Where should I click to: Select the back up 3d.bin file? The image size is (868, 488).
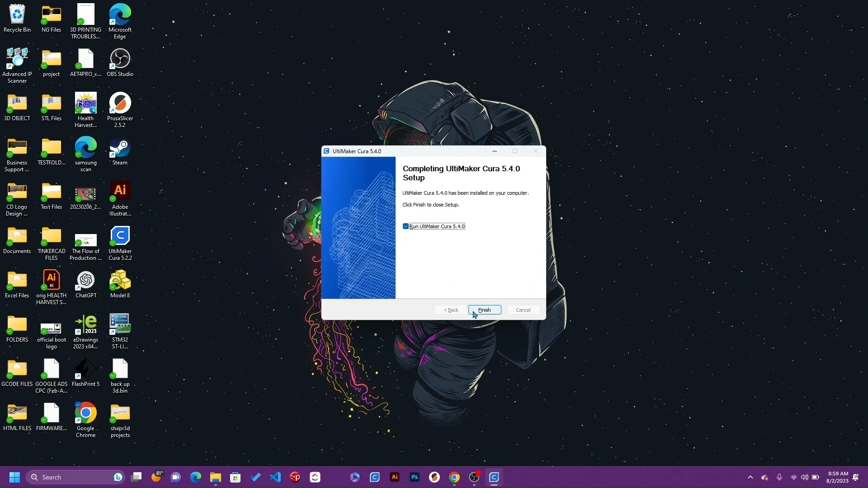(120, 375)
